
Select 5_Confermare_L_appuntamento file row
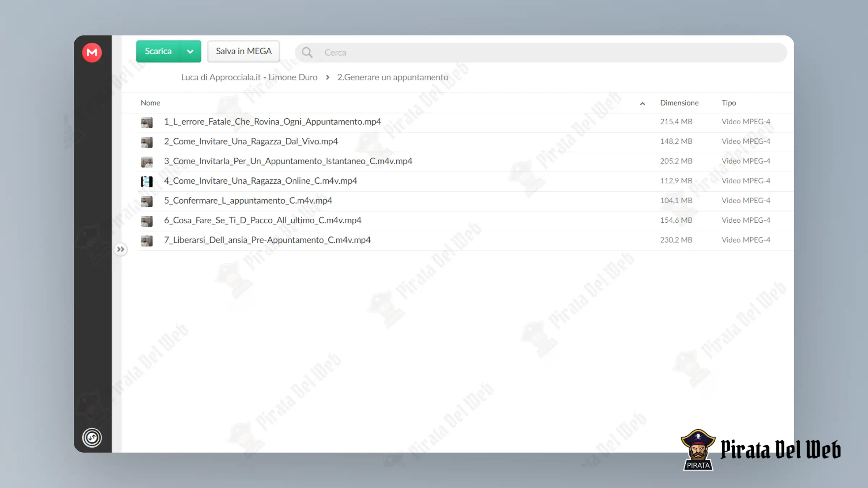pyautogui.click(x=458, y=201)
